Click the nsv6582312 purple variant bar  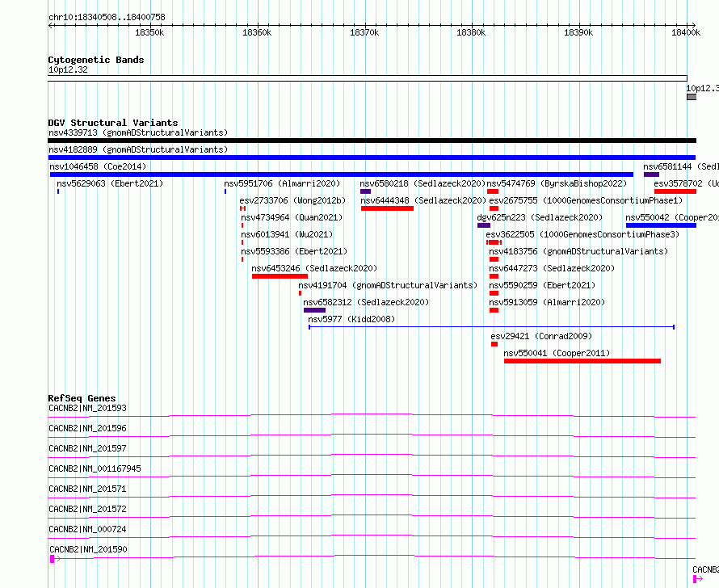pos(314,310)
